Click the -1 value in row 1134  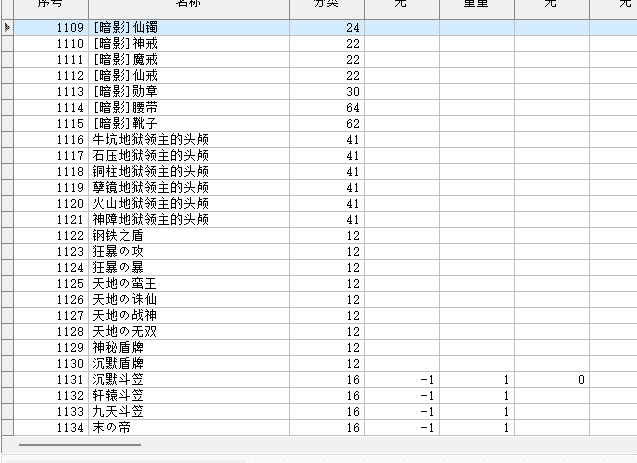[x=402, y=428]
